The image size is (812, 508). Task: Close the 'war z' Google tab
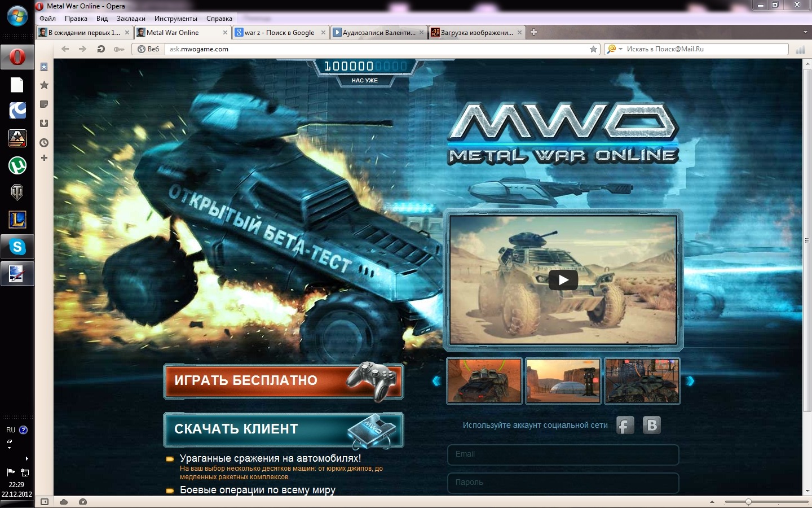click(x=323, y=33)
